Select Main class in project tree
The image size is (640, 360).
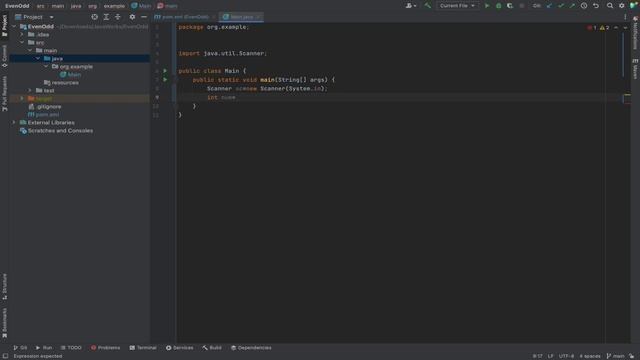pyautogui.click(x=71, y=75)
